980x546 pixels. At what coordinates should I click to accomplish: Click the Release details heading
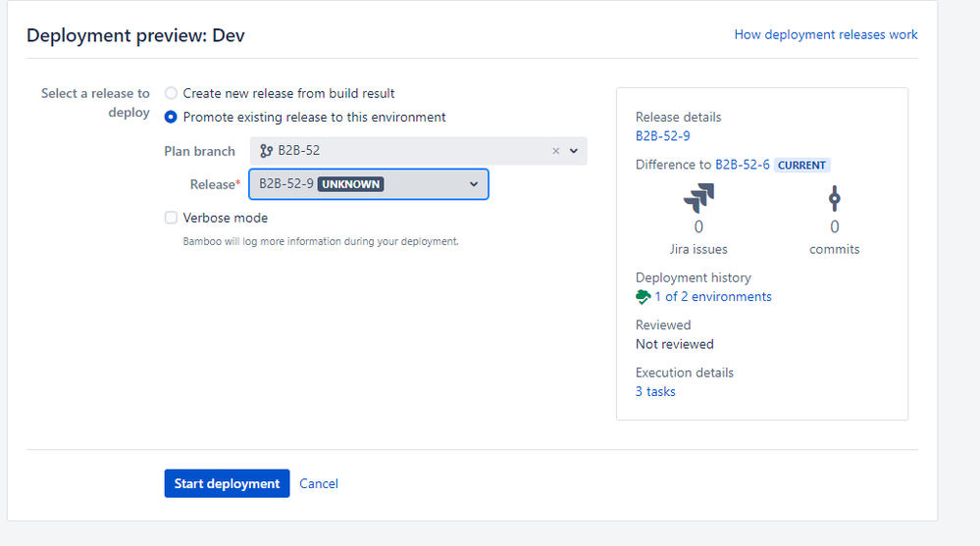(x=678, y=117)
